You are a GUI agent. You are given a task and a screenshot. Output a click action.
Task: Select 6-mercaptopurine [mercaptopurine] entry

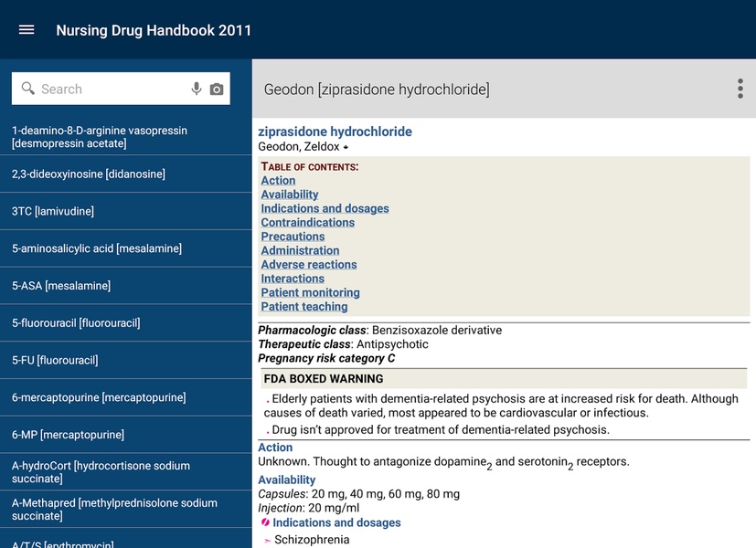126,397
